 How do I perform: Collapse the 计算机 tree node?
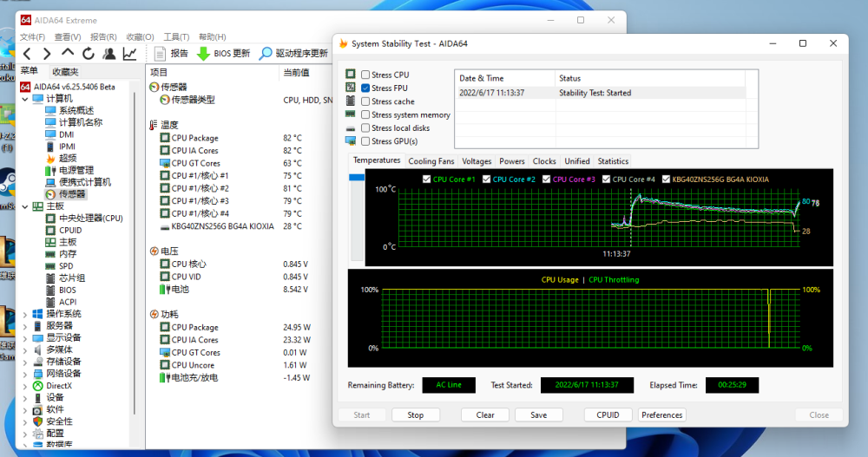tap(25, 99)
